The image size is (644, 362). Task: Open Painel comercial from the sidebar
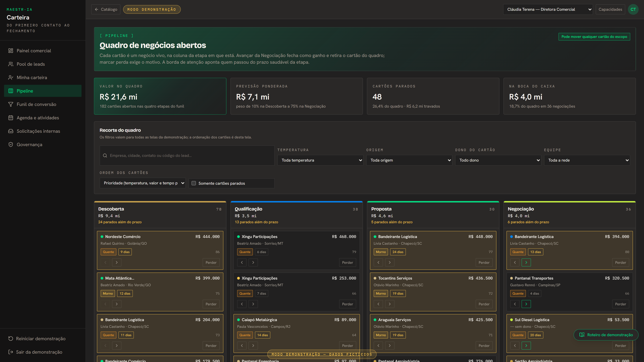(x=43, y=51)
